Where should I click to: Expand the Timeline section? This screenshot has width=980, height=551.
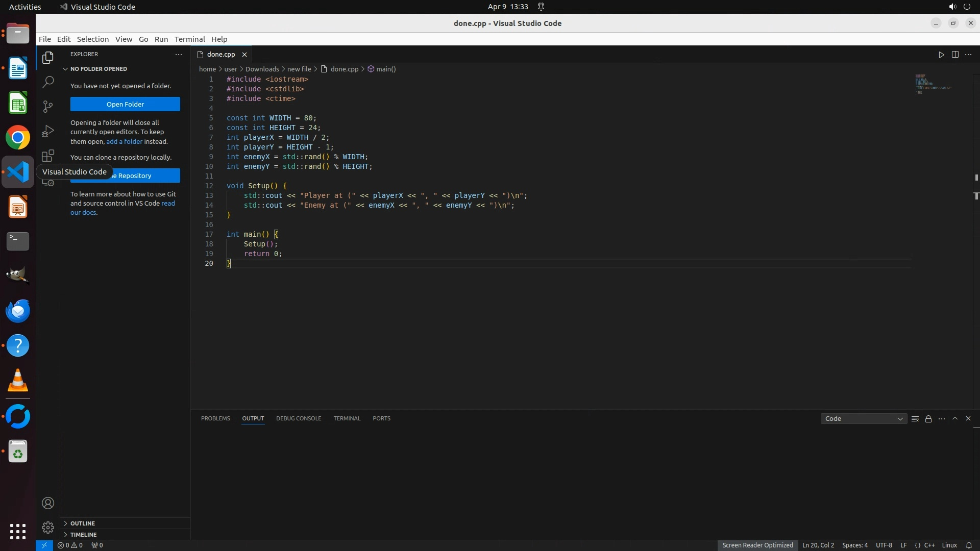pyautogui.click(x=83, y=535)
